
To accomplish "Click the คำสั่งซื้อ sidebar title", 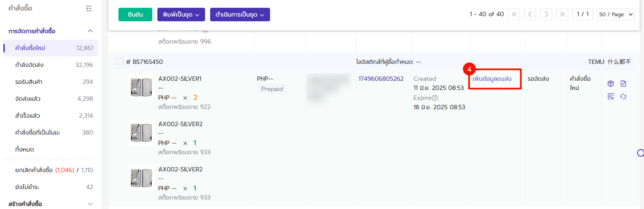I will (x=20, y=8).
